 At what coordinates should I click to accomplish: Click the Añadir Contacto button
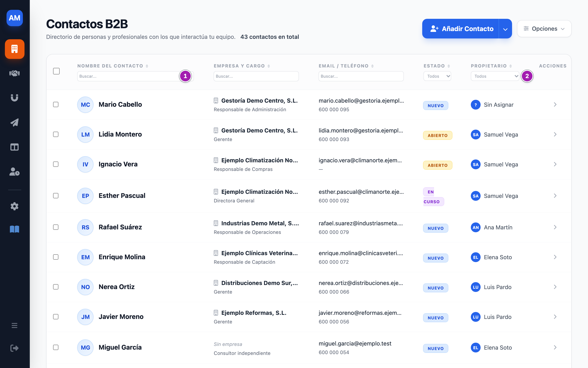pyautogui.click(x=461, y=29)
